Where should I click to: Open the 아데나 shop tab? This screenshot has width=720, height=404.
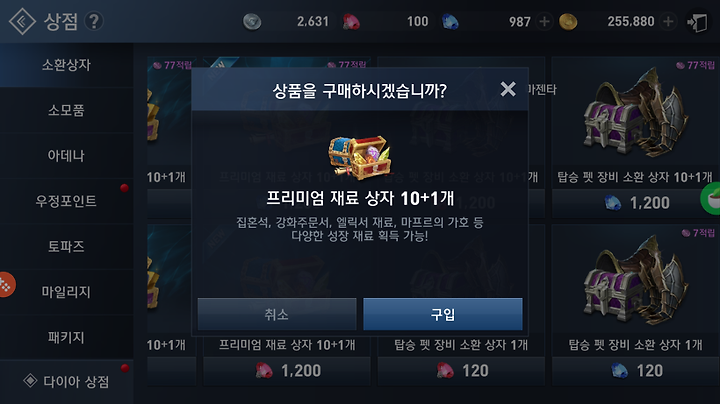pyautogui.click(x=67, y=156)
